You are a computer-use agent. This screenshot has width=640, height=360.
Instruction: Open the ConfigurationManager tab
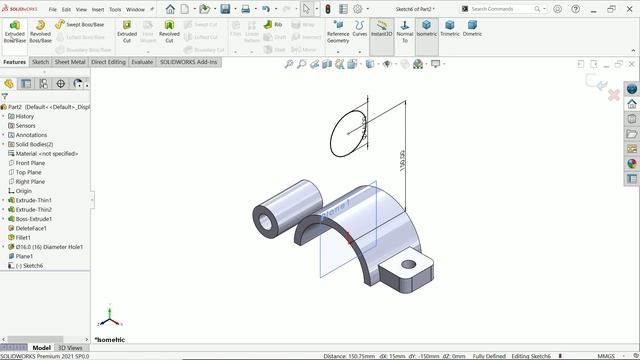[x=43, y=84]
